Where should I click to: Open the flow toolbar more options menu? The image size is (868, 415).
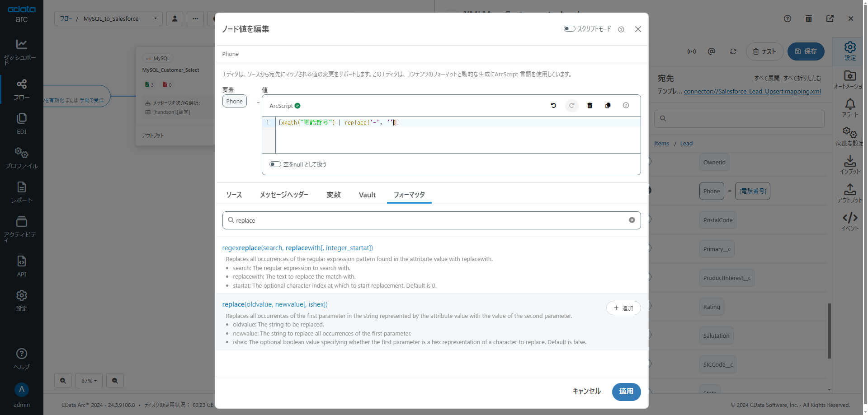point(195,19)
